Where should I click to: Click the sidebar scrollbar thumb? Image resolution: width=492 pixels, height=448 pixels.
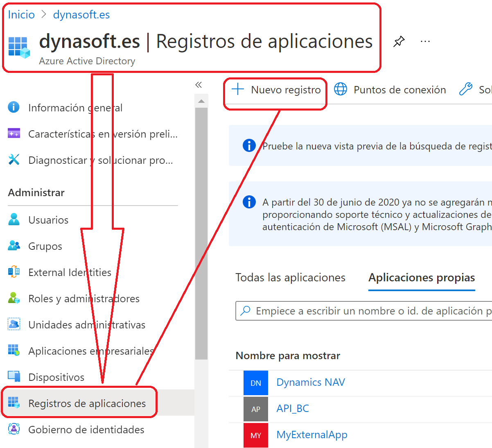tap(201, 233)
